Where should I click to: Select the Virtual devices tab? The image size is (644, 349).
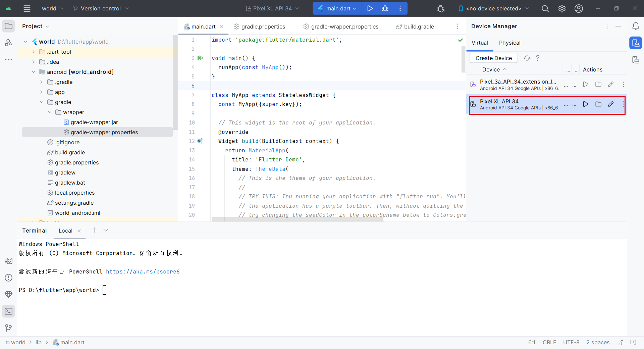[x=480, y=43]
